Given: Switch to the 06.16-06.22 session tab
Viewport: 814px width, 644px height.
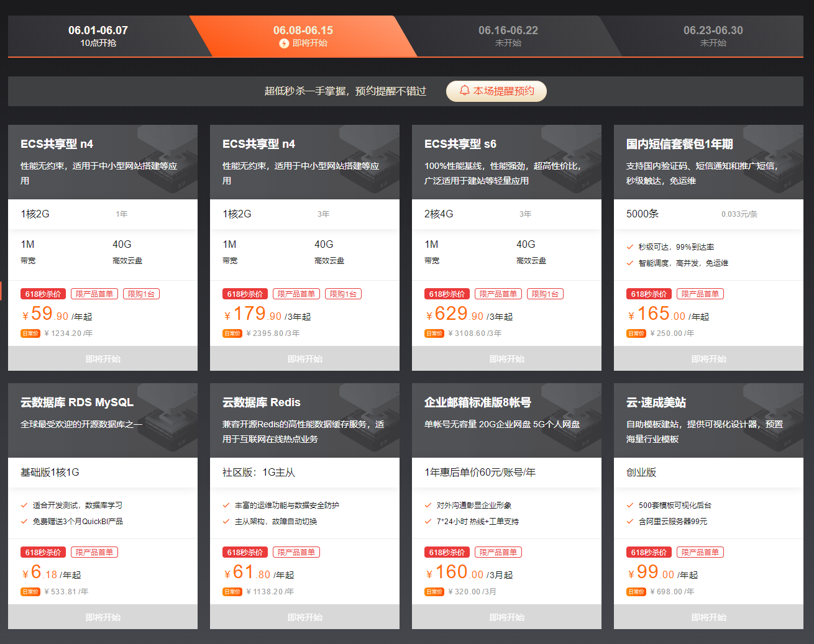Looking at the screenshot, I should (x=508, y=36).
